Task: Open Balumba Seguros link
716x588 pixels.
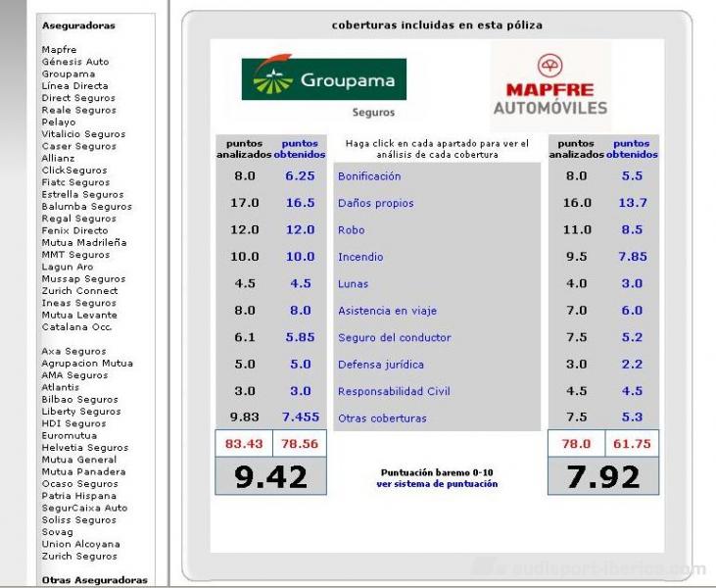Action: pyautogui.click(x=87, y=207)
